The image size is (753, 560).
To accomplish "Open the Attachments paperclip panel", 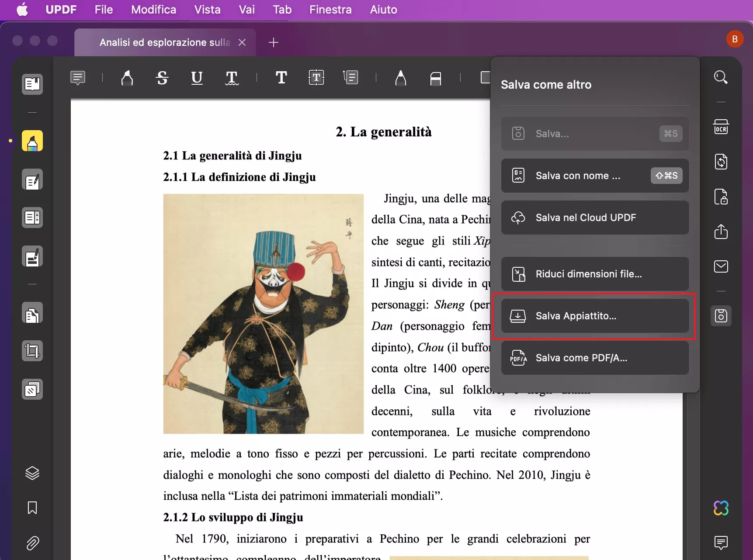I will coord(32,543).
